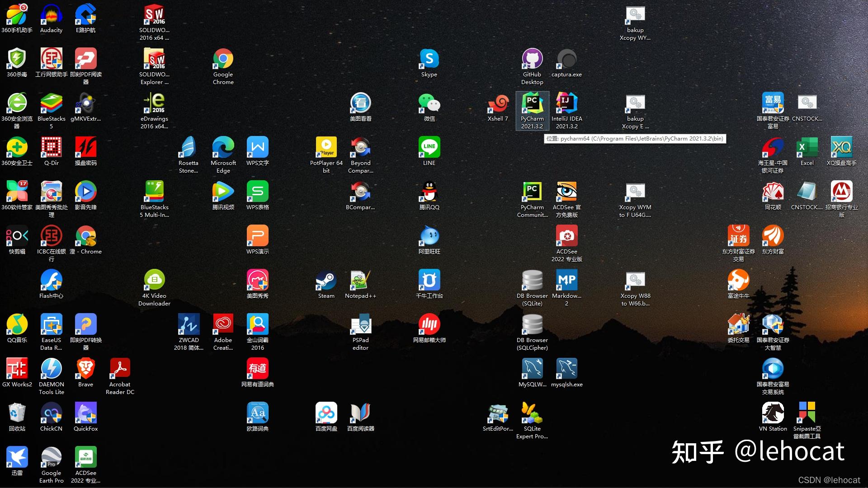Click the Excel shortcut icon
Viewport: 868px width, 488px height.
[807, 148]
